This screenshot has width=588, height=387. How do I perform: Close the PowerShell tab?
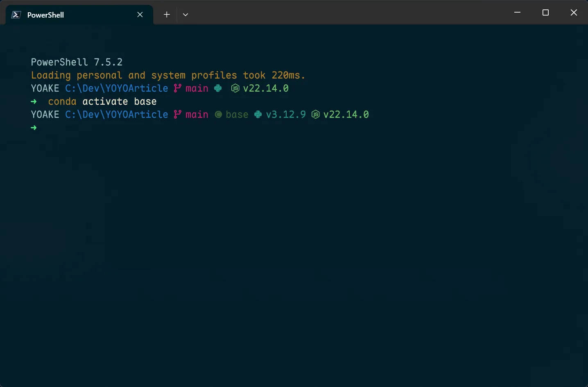point(140,15)
